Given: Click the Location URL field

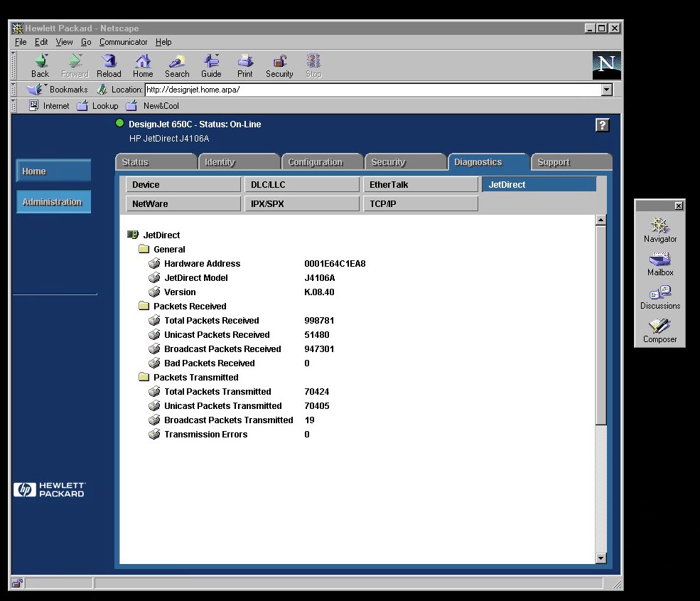Looking at the screenshot, I should 373,90.
